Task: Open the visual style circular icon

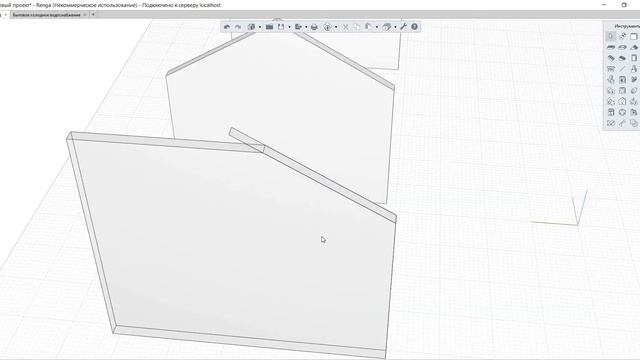Action: tap(327, 27)
